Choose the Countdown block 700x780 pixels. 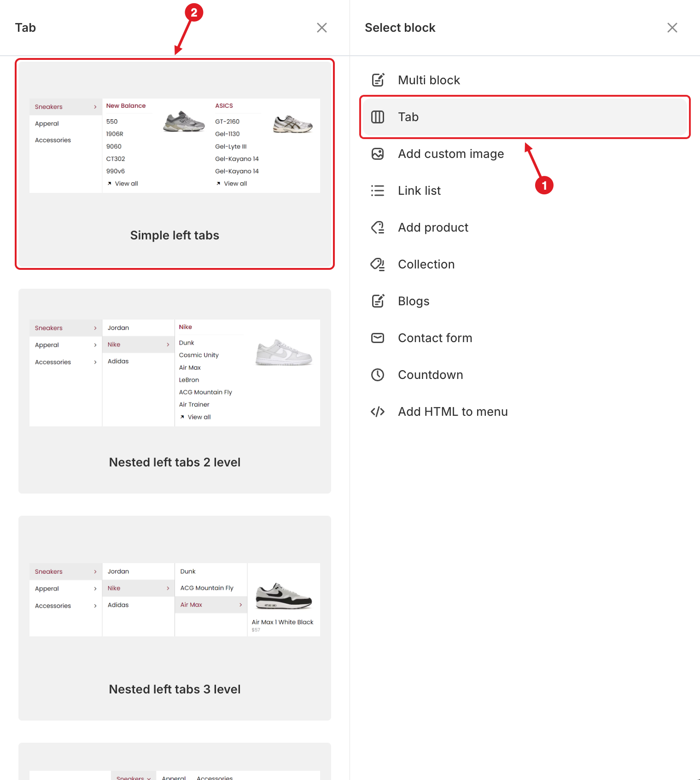point(525,375)
